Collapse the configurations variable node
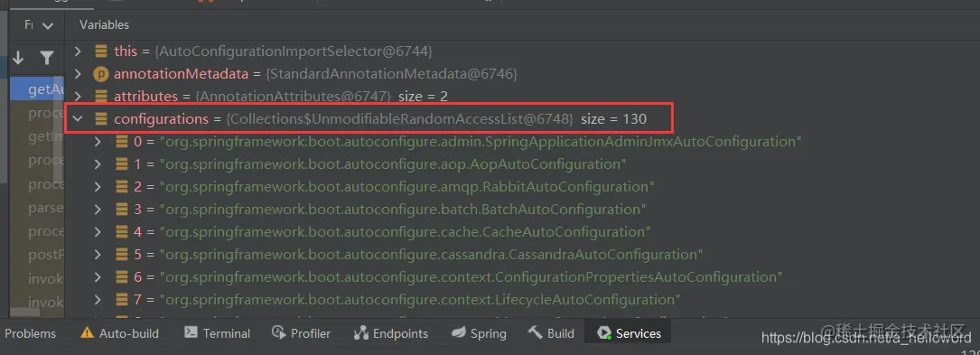980x355 pixels. point(78,118)
